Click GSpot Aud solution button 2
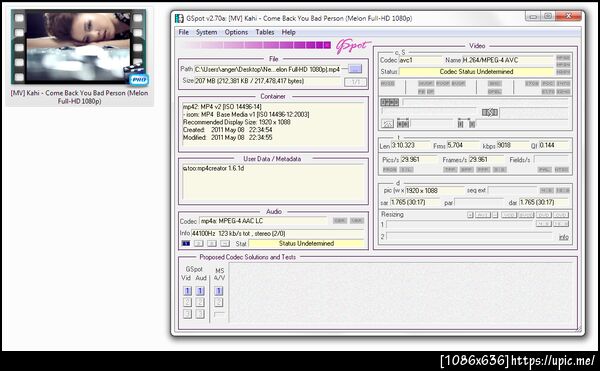This screenshot has height=371, width=600. tap(200, 302)
